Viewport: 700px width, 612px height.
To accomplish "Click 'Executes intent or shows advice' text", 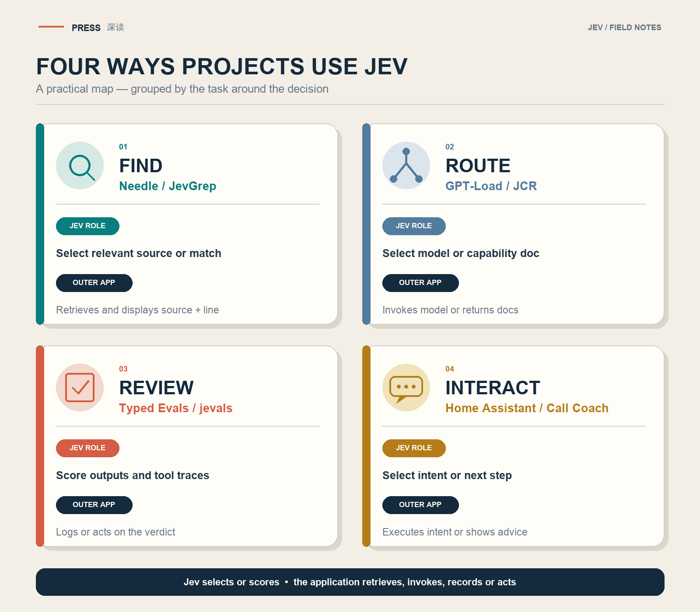I will (x=455, y=532).
